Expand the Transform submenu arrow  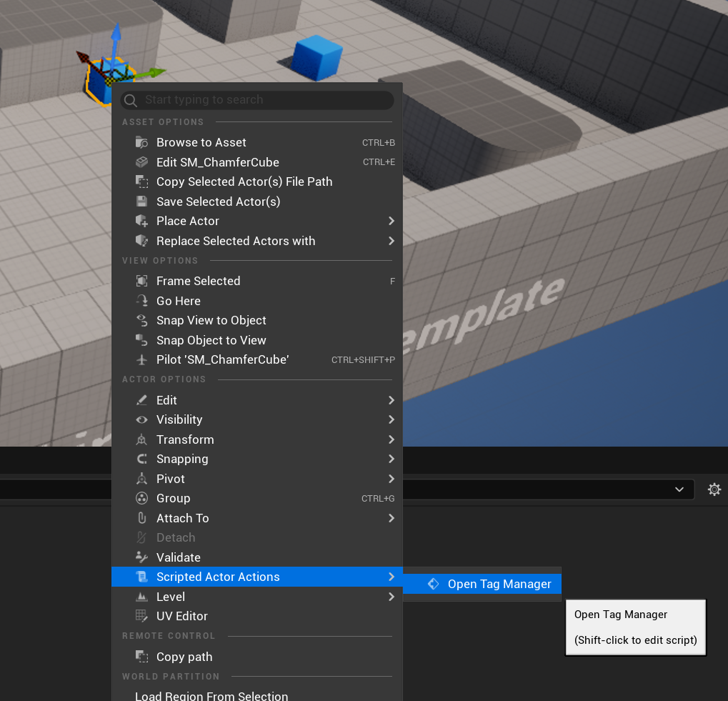pos(391,439)
